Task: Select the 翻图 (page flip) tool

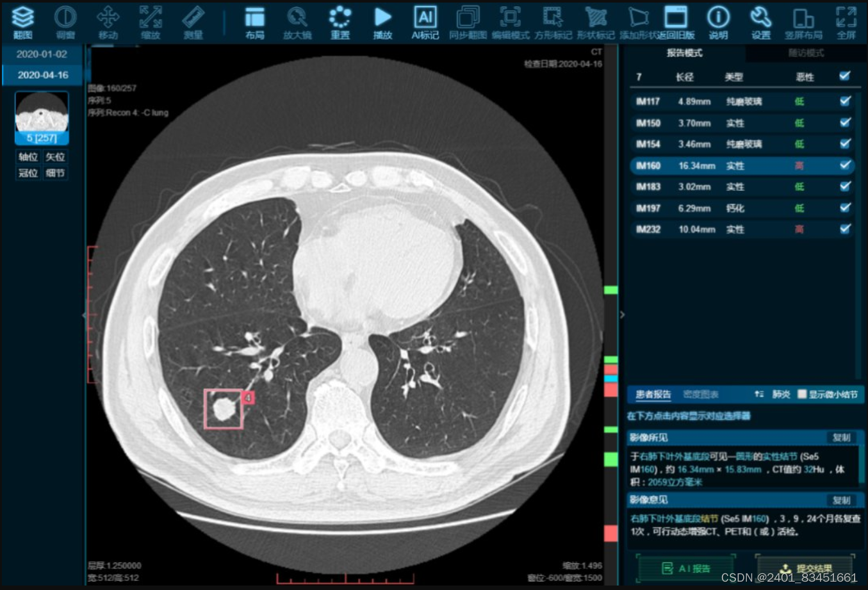Action: click(x=23, y=22)
